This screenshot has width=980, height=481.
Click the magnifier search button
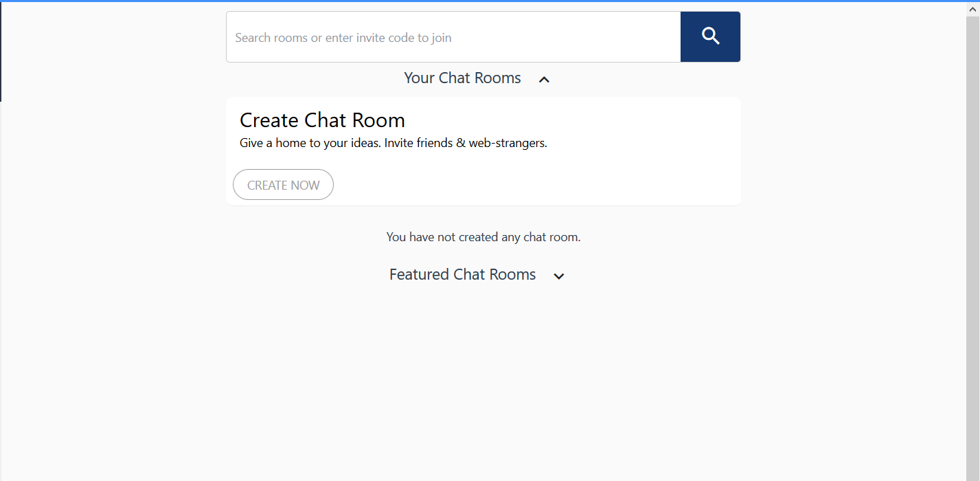(x=710, y=36)
